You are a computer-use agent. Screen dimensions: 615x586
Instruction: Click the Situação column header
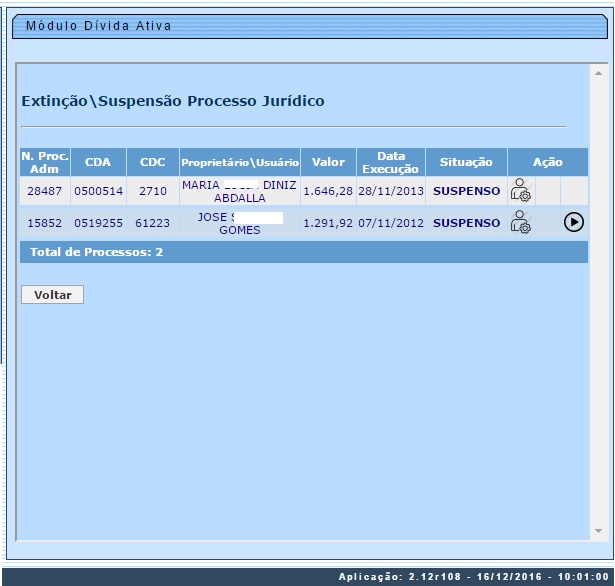point(466,162)
